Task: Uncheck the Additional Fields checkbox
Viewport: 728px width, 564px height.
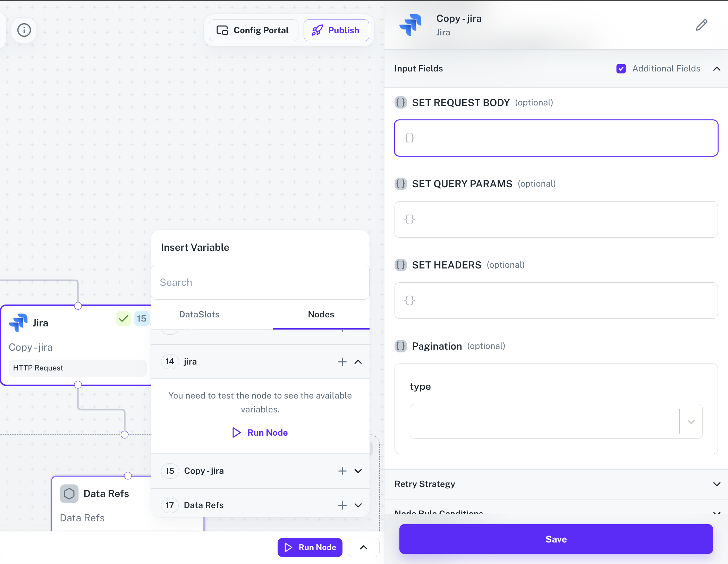Action: pyautogui.click(x=621, y=69)
